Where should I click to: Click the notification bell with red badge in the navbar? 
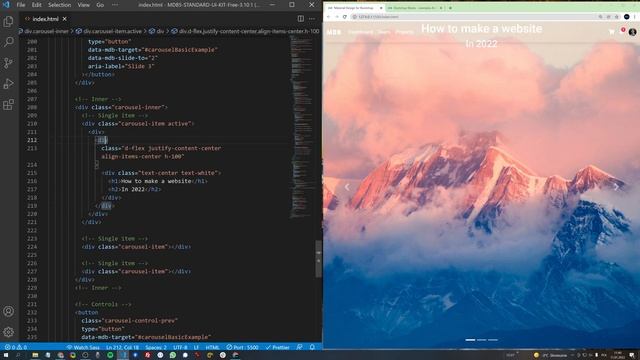pyautogui.click(x=622, y=31)
